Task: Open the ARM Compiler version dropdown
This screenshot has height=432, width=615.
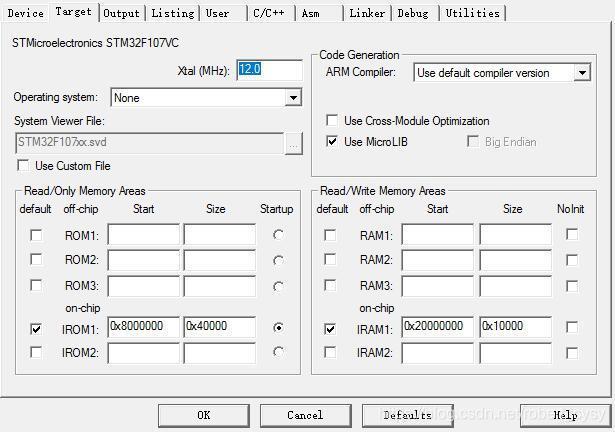Action: 502,73
